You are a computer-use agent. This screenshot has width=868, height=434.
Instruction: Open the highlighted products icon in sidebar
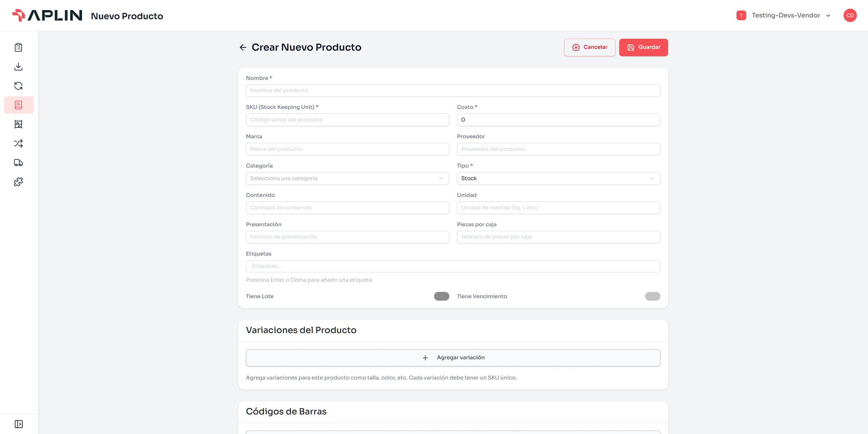tap(18, 105)
